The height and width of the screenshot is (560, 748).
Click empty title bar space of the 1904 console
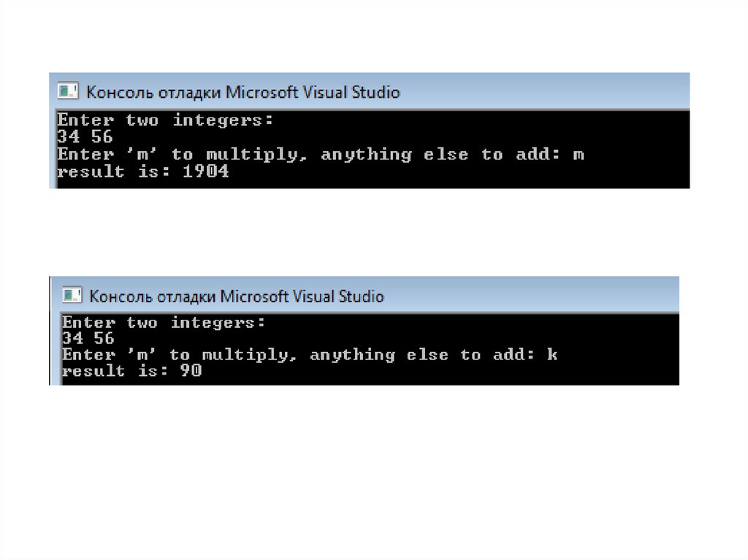coord(548,92)
